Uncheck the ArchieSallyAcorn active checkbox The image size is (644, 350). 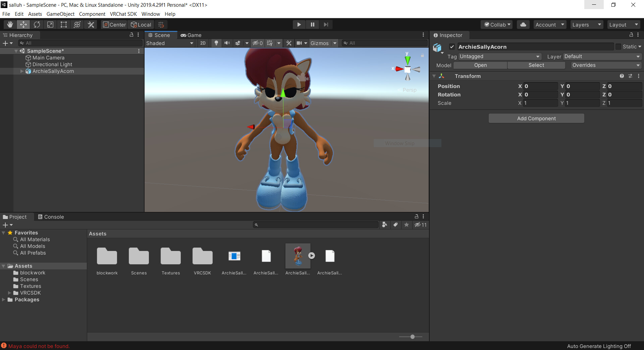[452, 47]
